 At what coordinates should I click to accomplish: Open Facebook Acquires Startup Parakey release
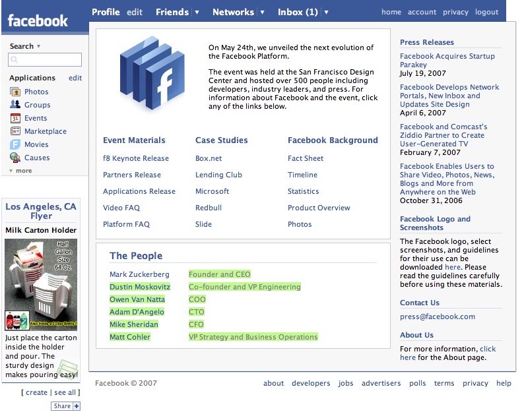[447, 60]
